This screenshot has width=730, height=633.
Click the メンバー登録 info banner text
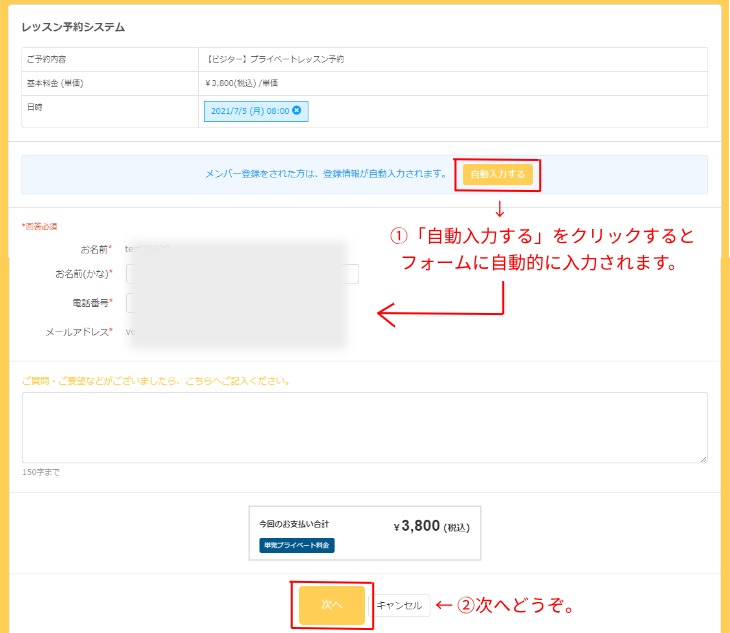[325, 174]
